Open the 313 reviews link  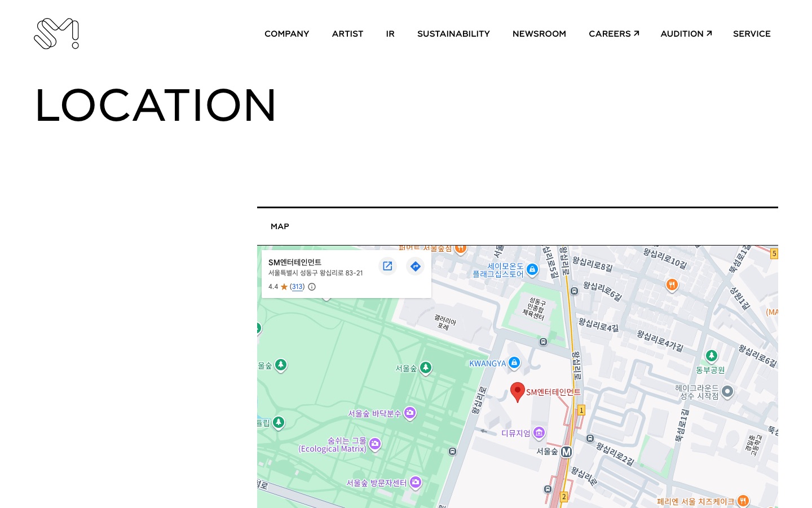tap(297, 287)
